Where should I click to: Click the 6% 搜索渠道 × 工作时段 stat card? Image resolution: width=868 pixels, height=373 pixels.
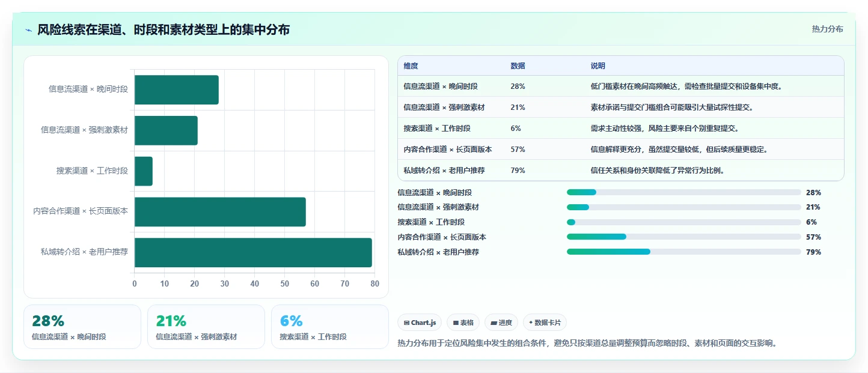coord(330,327)
